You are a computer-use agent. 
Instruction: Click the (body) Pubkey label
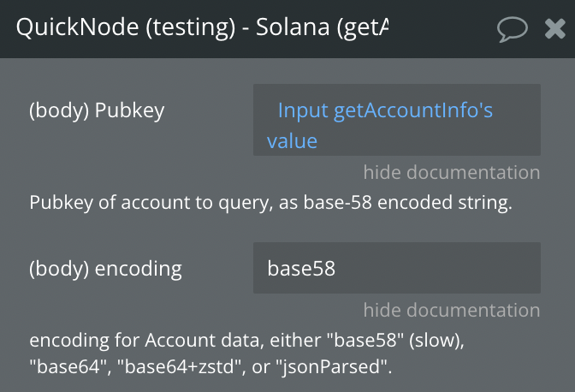97,110
